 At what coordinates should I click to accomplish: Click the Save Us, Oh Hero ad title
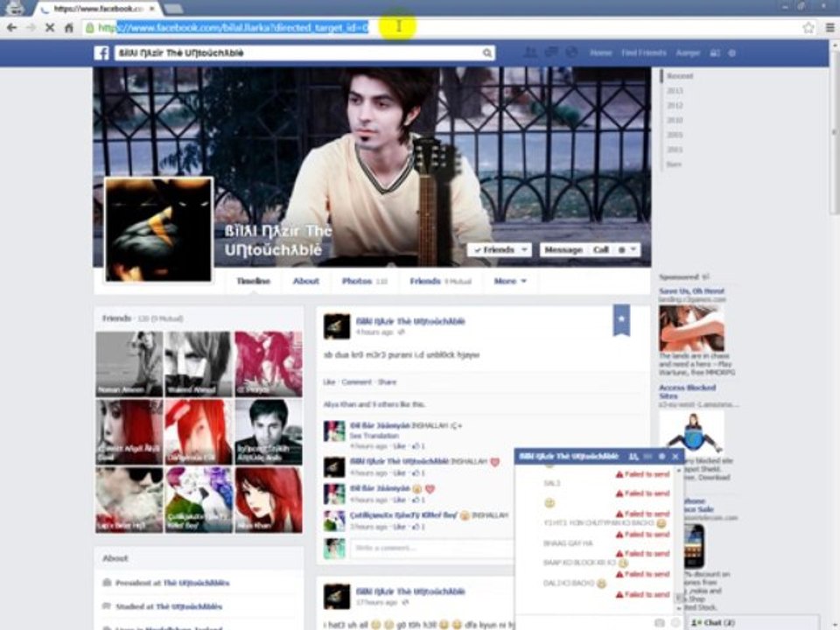(x=691, y=290)
